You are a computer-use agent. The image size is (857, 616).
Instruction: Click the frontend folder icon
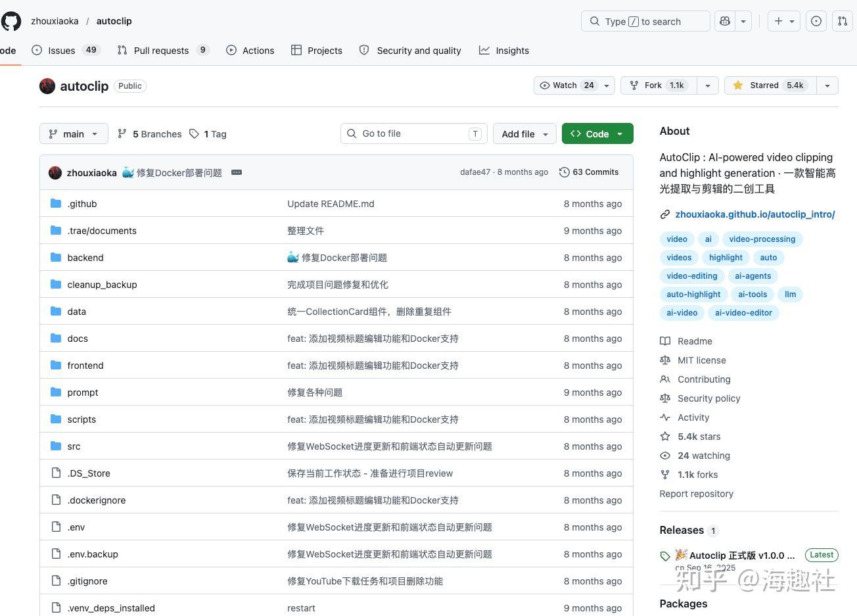[x=56, y=366]
